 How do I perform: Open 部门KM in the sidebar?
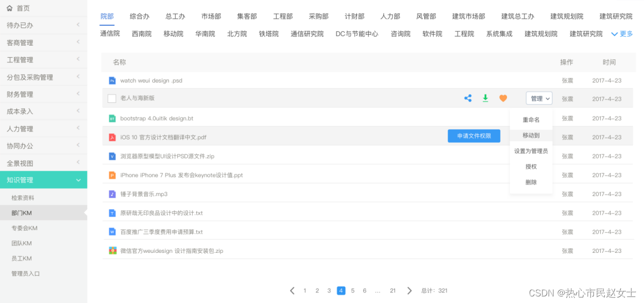click(x=44, y=213)
